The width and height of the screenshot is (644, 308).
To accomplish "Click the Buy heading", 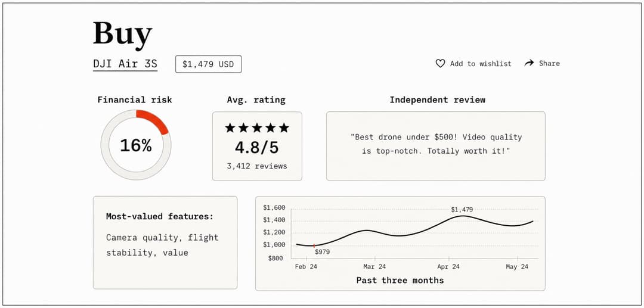I will click(122, 34).
